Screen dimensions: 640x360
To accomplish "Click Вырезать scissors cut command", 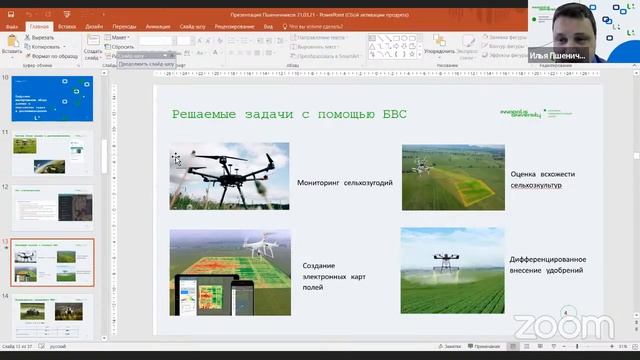I will tap(39, 37).
